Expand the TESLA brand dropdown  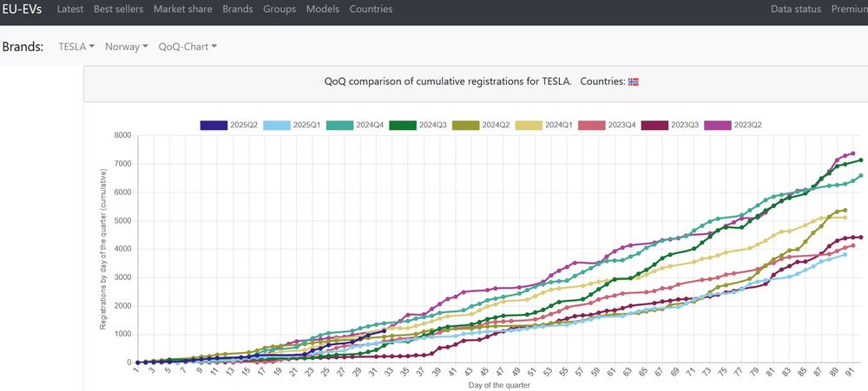tap(76, 47)
